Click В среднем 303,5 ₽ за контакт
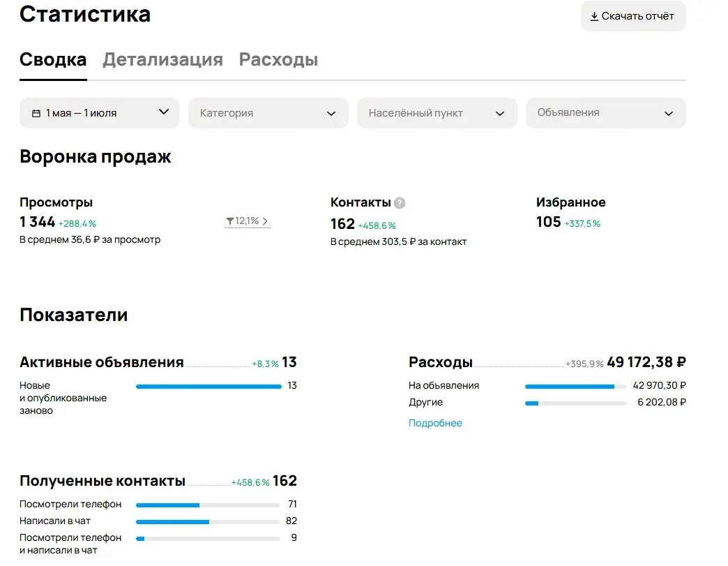This screenshot has height=566, width=728. tap(398, 241)
